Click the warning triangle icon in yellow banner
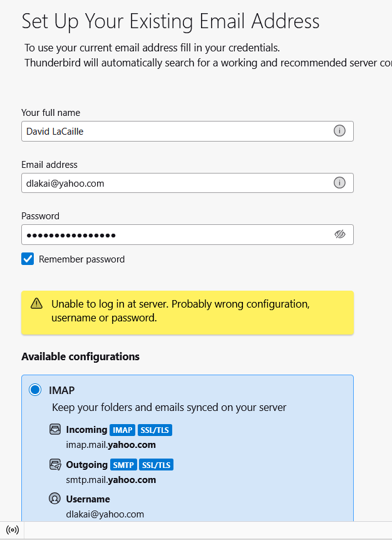Viewport: 392px width, 540px height. click(x=36, y=304)
